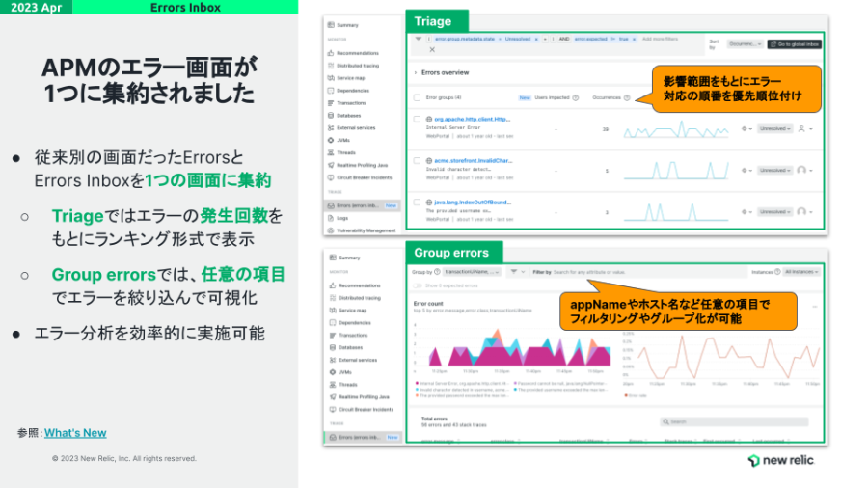Open the Unresolved dropdown in the acme.storefront row
This screenshot has width=868, height=488.
(x=773, y=170)
